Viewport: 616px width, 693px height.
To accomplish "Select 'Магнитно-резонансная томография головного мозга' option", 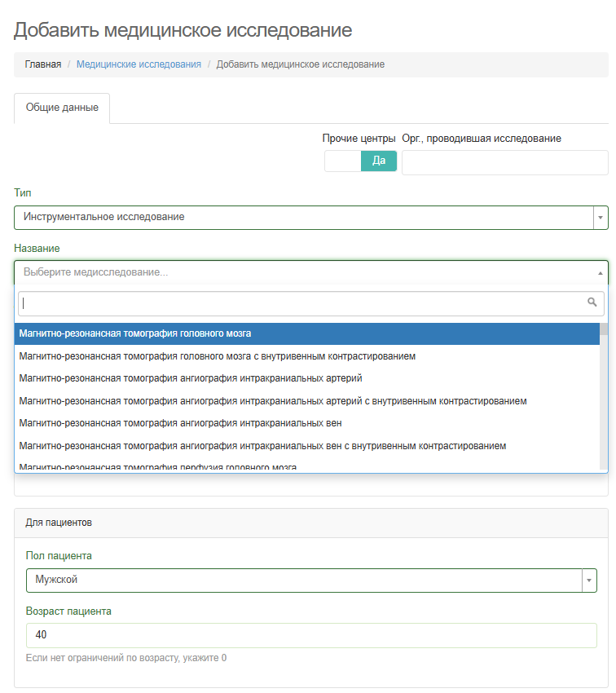I will [x=135, y=334].
